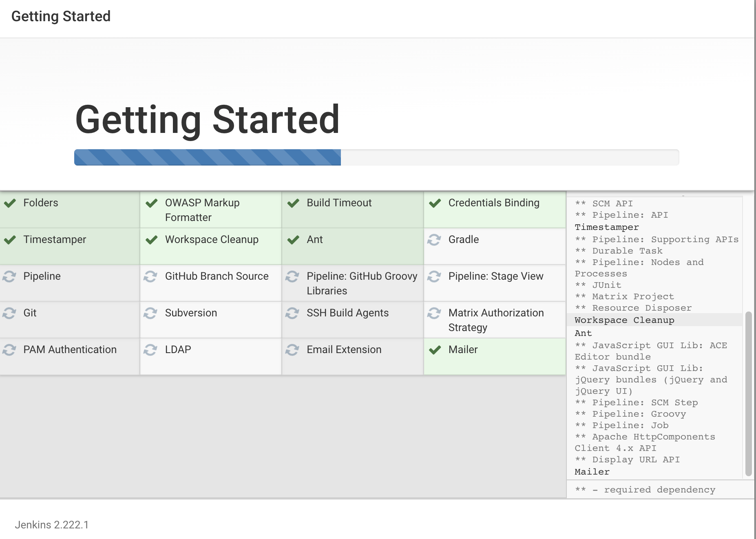The image size is (756, 539).
Task: Click the sync icon for Email Extension
Action: pyautogui.click(x=292, y=350)
